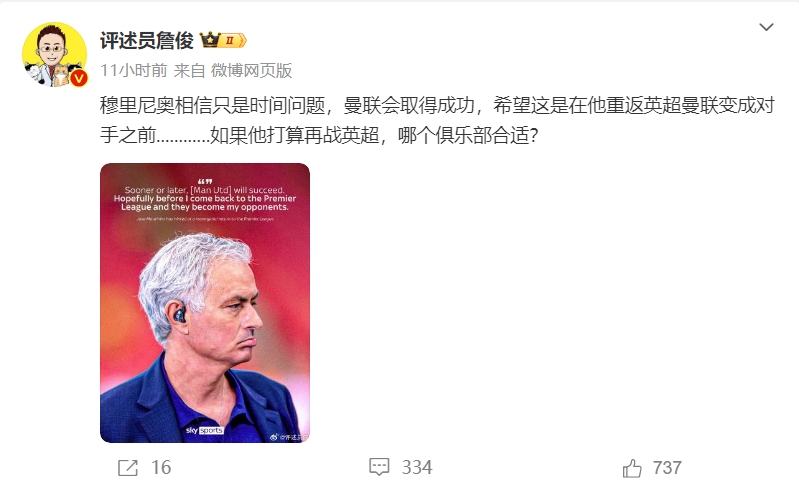Click the Weibo watermark in image corner

[x=289, y=437]
